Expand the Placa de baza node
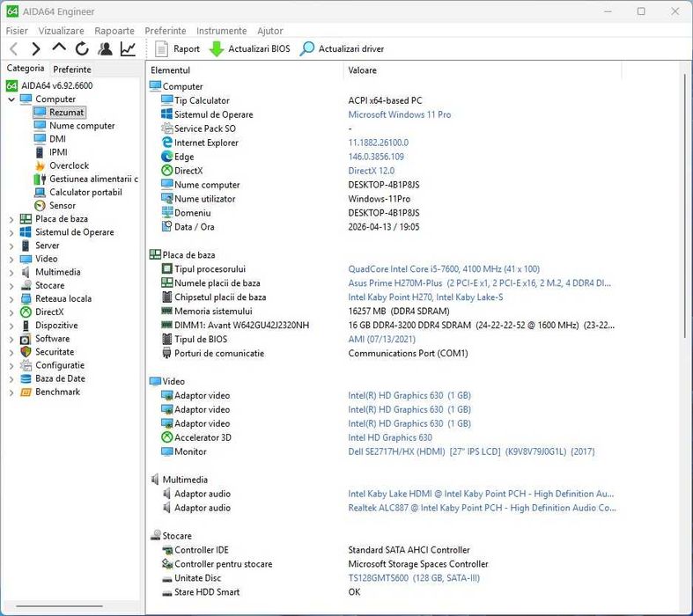The width and height of the screenshot is (693, 616). coord(11,219)
